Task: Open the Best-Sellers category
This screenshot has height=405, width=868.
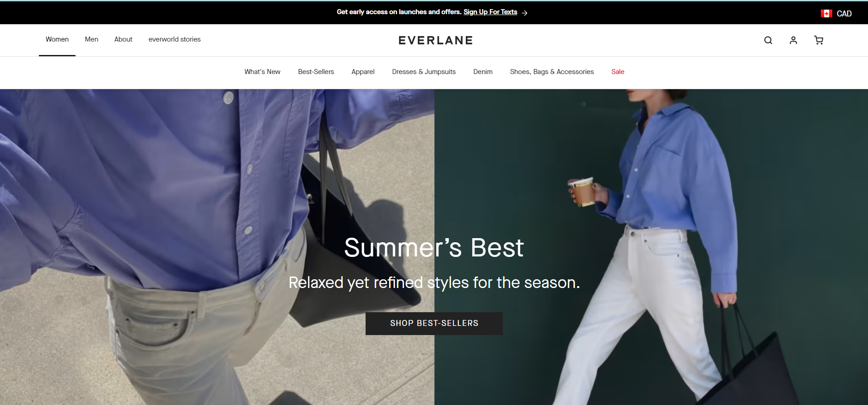Action: pos(316,72)
